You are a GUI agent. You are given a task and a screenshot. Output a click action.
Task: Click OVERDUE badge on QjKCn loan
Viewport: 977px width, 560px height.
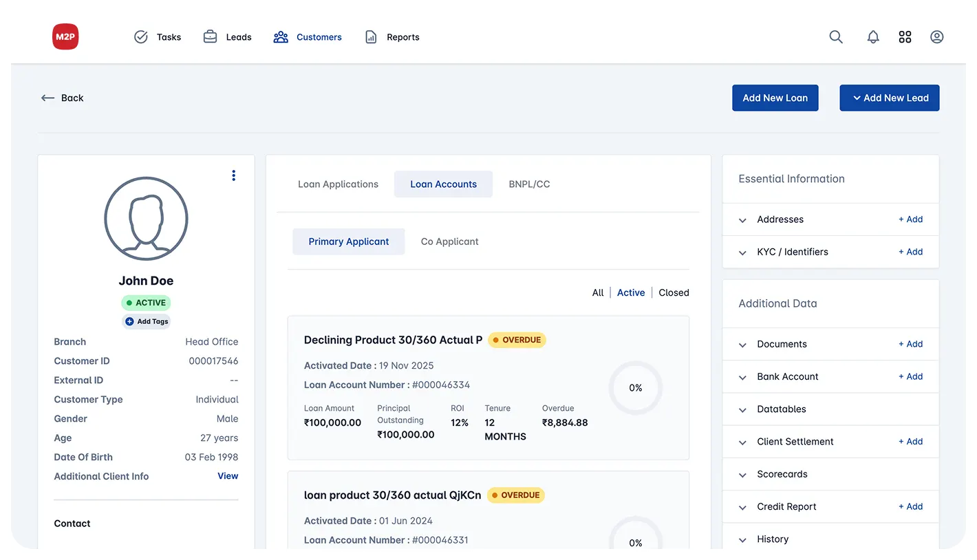516,495
